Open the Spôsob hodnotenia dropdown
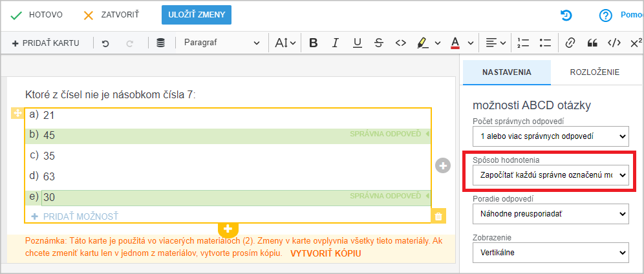This screenshot has width=644, height=274. pos(551,175)
